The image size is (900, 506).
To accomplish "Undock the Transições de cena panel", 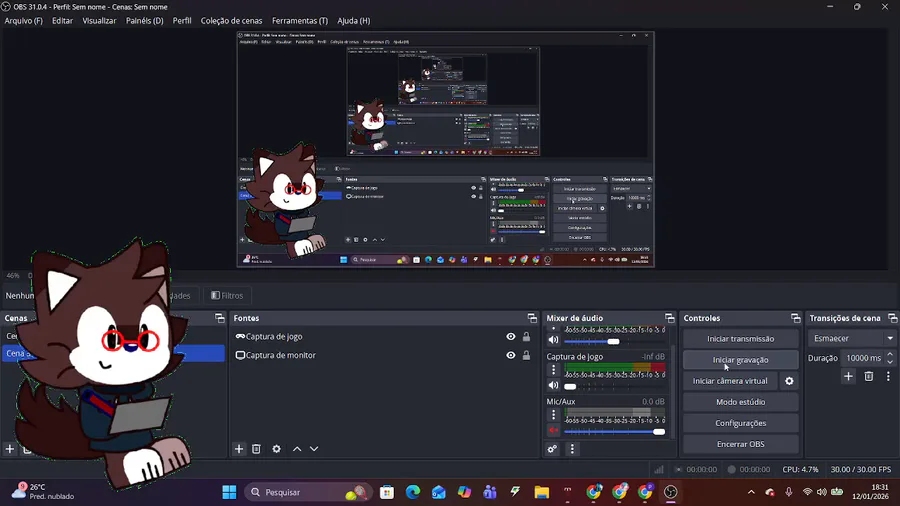I will [893, 318].
